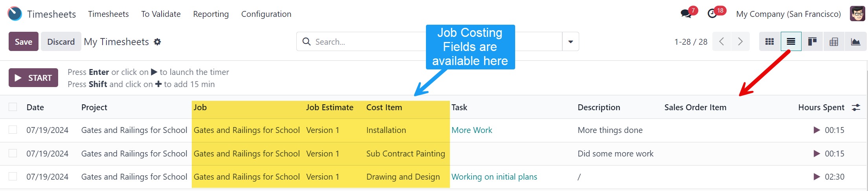Image resolution: width=868 pixels, height=191 pixels.
Task: Start timer on Installation row
Action: 817,130
